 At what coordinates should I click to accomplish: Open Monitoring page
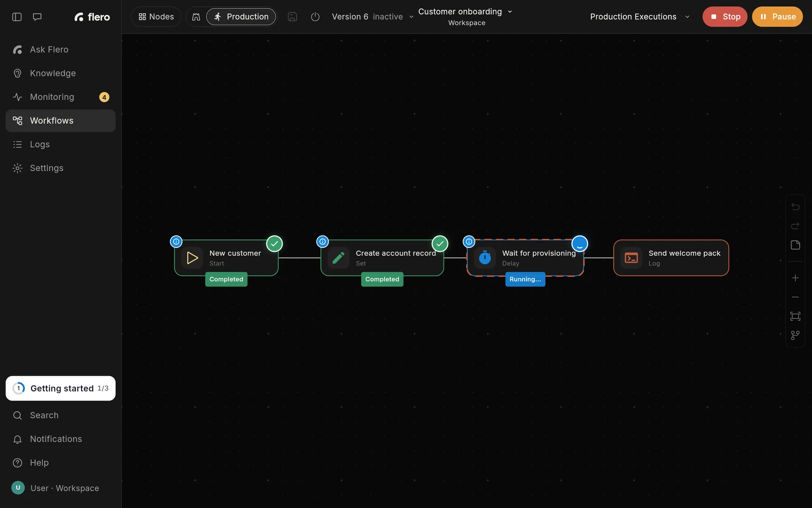coord(60,97)
